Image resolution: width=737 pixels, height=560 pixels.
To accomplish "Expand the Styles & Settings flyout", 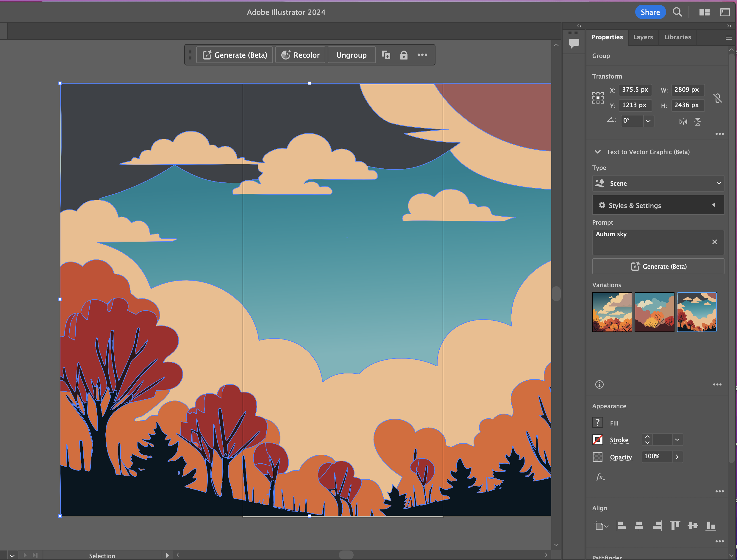I will coord(658,205).
